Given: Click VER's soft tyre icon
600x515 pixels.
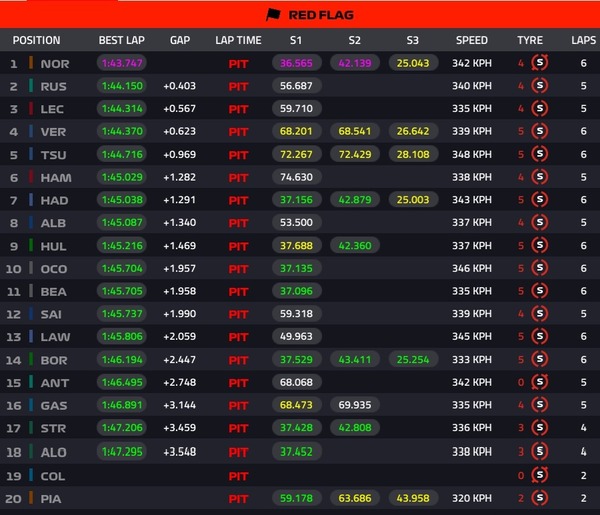Looking at the screenshot, I should pyautogui.click(x=540, y=131).
